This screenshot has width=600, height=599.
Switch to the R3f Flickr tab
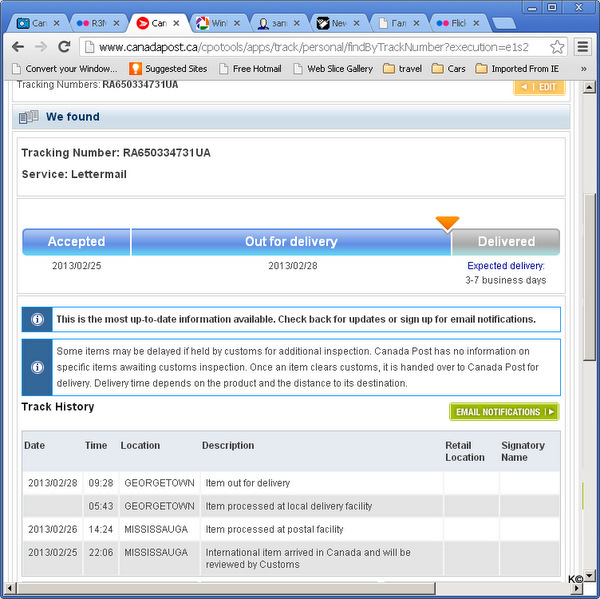coord(98,23)
